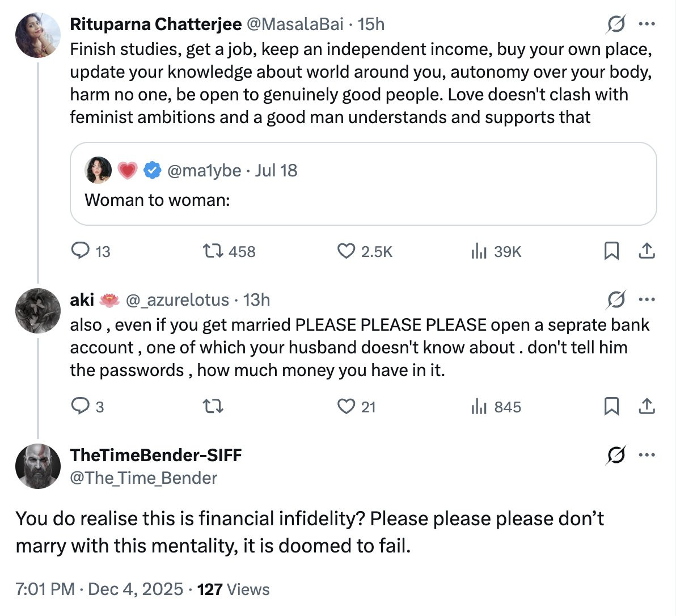Open Grok icon on Rituparna's post
Viewport: 676px width, 616px height.
click(x=616, y=24)
